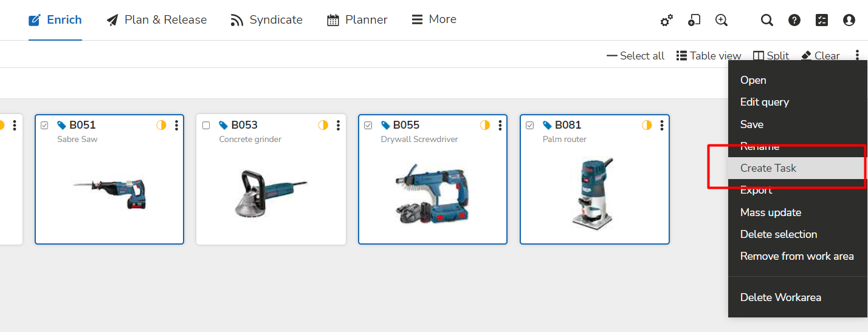
Task: Click the B051 completeness status icon
Action: [x=161, y=125]
